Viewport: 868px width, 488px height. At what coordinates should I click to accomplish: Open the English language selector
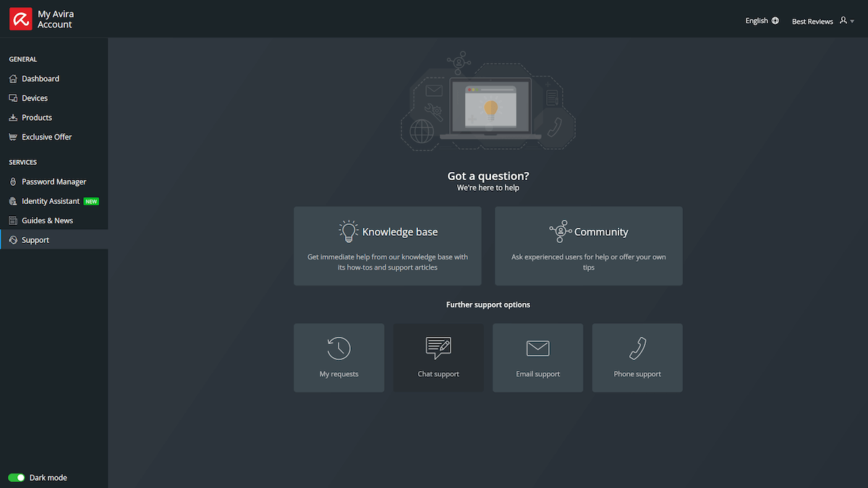(x=762, y=20)
